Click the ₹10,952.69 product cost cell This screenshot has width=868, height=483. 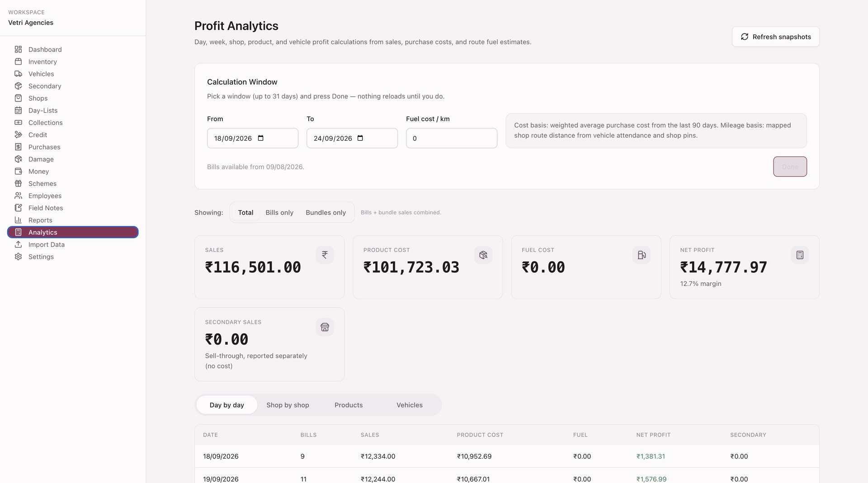(x=474, y=456)
